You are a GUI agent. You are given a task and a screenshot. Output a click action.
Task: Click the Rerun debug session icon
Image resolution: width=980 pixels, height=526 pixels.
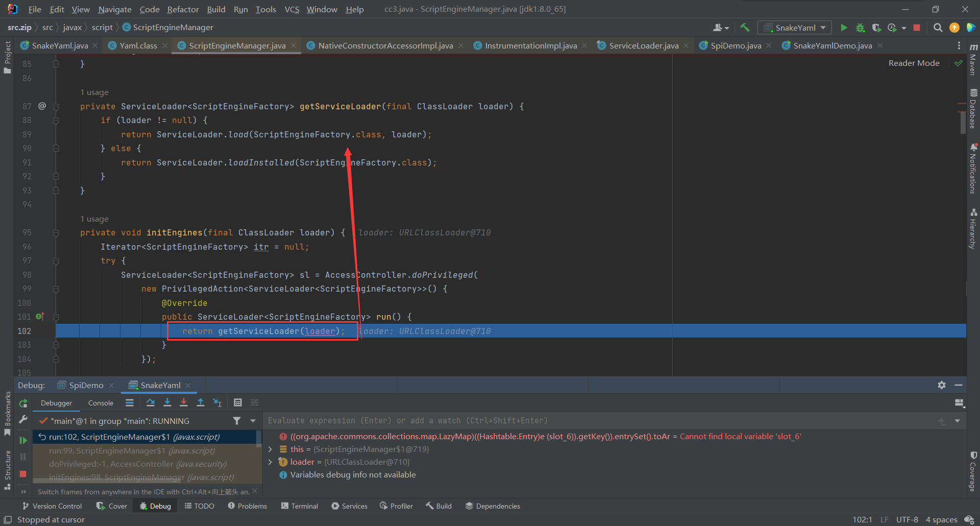tap(23, 403)
